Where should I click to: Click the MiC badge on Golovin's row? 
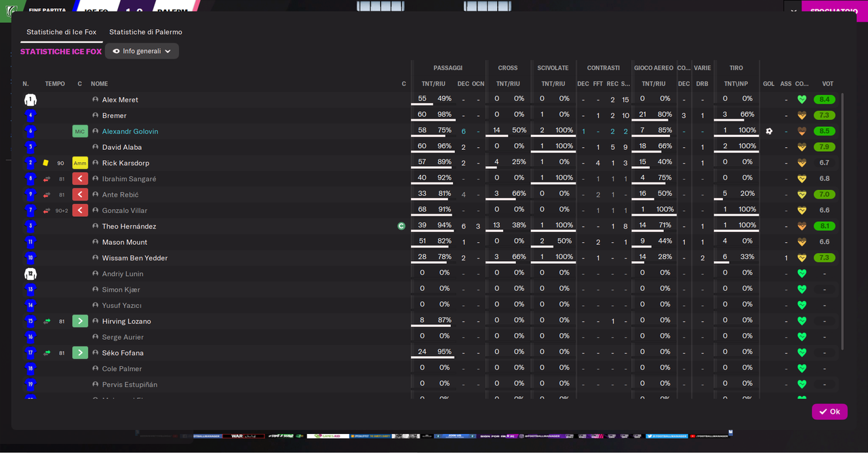(x=80, y=131)
